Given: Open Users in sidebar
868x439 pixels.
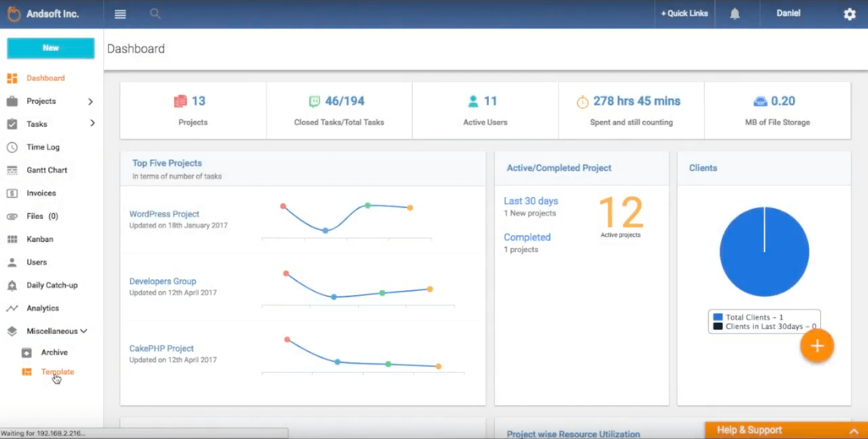Looking at the screenshot, I should [37, 262].
